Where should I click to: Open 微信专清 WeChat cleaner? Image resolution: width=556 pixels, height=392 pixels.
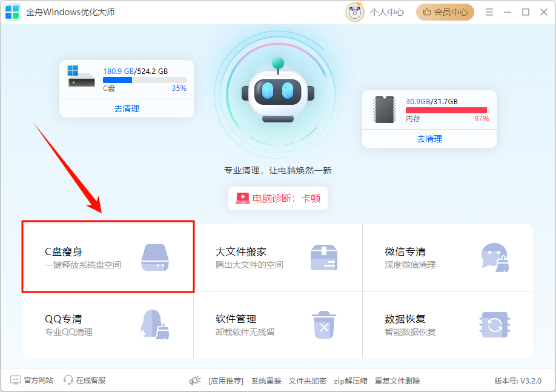tap(448, 257)
